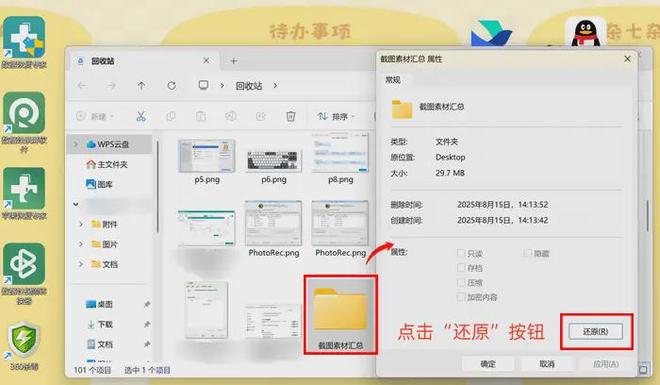Open the desktop shortcut with cross and shield icon
The width and height of the screenshot is (660, 385).
[x=24, y=37]
